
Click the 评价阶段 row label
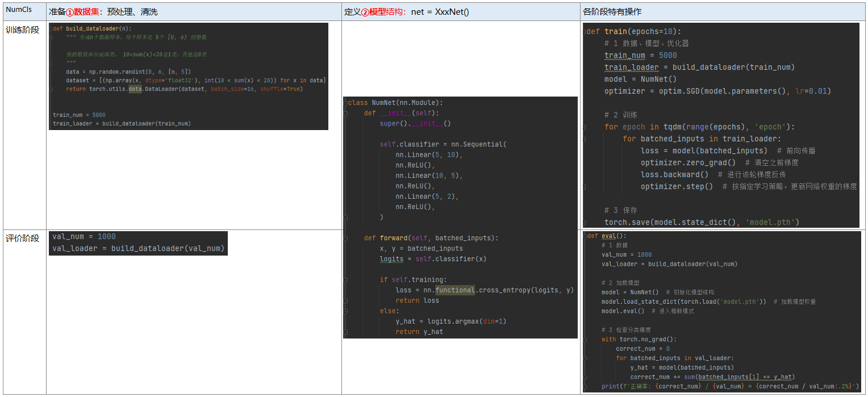tap(23, 238)
